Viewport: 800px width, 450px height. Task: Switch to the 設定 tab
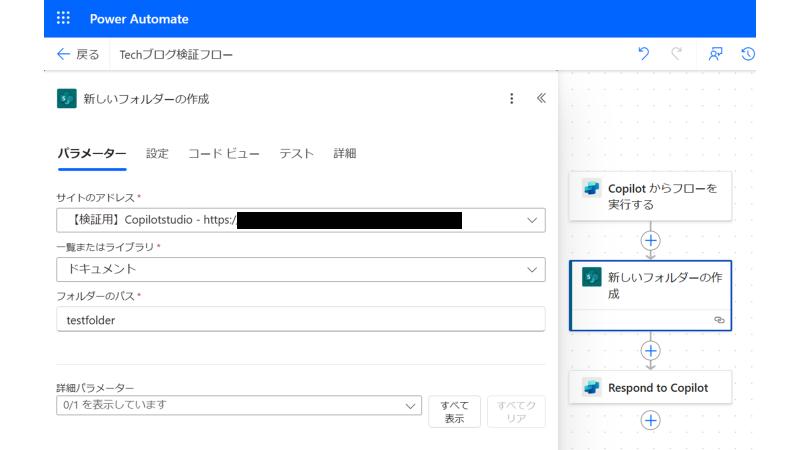pyautogui.click(x=157, y=153)
